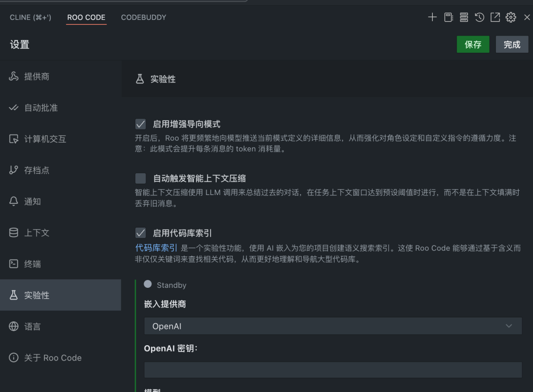This screenshot has height=392, width=533.
Task: Open the 代码库索引 link
Action: pyautogui.click(x=156, y=248)
